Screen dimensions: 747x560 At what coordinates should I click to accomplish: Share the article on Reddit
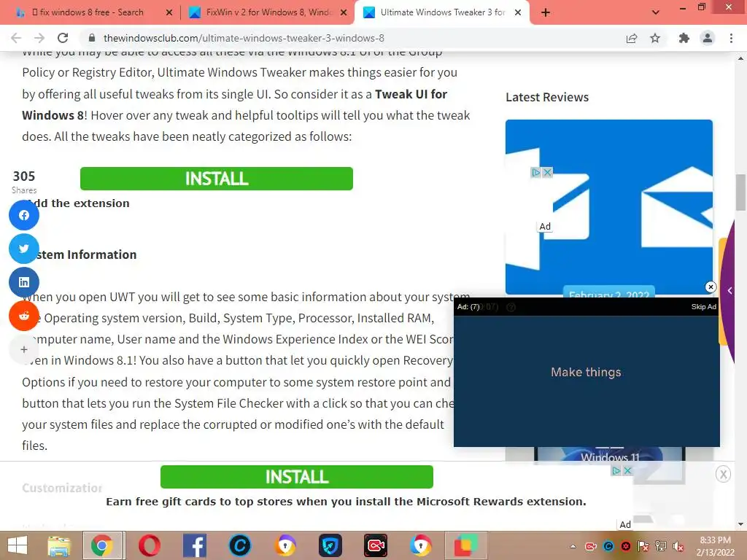pos(24,316)
